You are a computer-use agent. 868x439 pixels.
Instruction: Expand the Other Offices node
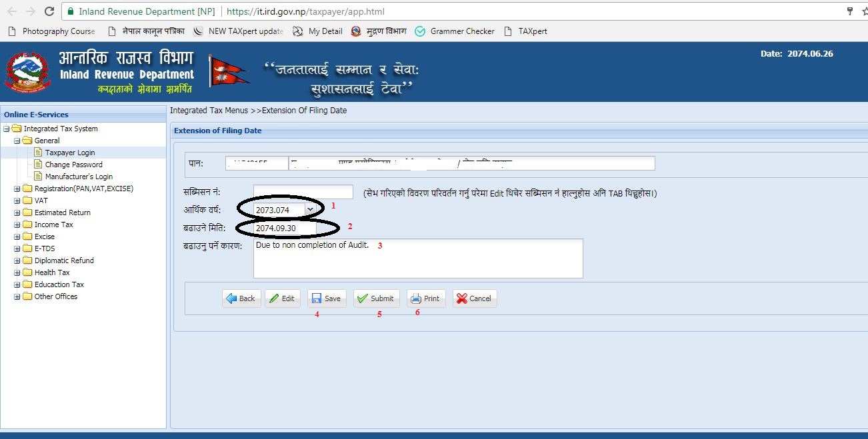coord(17,296)
